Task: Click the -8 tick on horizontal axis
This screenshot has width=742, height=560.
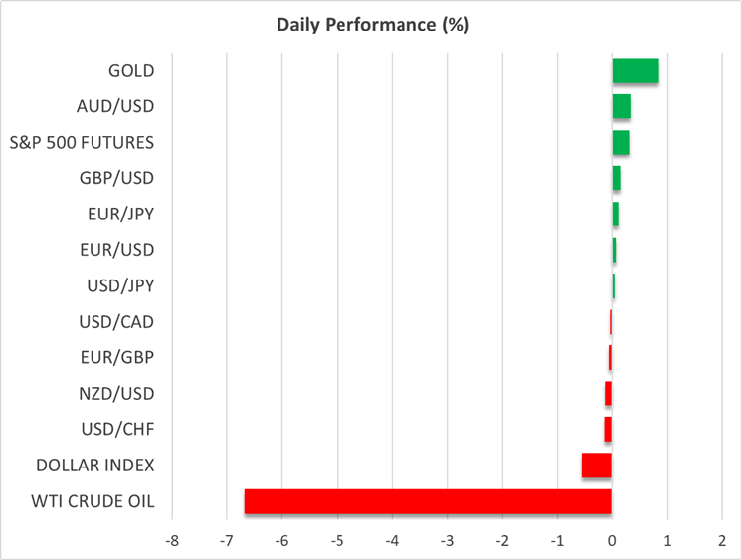Action: (x=171, y=540)
